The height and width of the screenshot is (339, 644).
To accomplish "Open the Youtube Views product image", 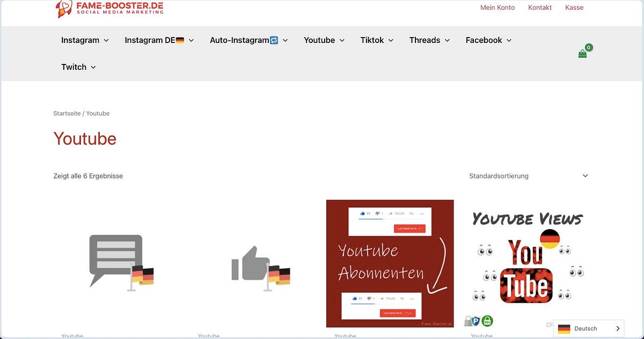I will 526,263.
